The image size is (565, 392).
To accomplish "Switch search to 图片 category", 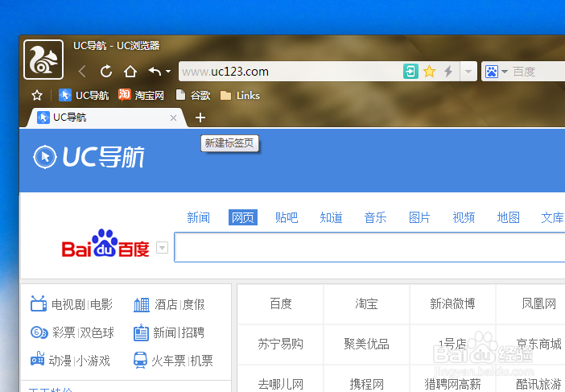I will [x=419, y=217].
